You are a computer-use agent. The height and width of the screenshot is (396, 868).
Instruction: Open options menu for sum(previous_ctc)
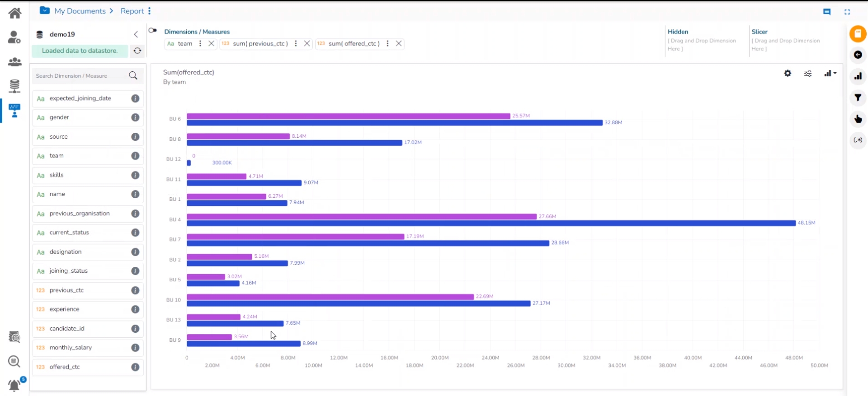296,43
